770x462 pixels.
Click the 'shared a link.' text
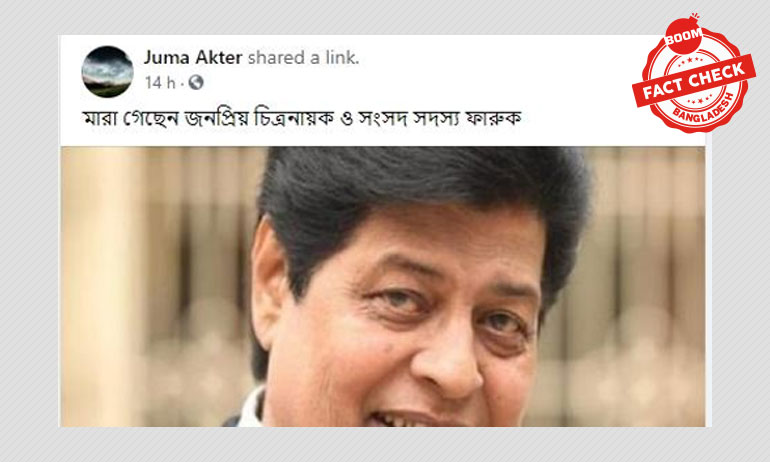click(x=303, y=58)
